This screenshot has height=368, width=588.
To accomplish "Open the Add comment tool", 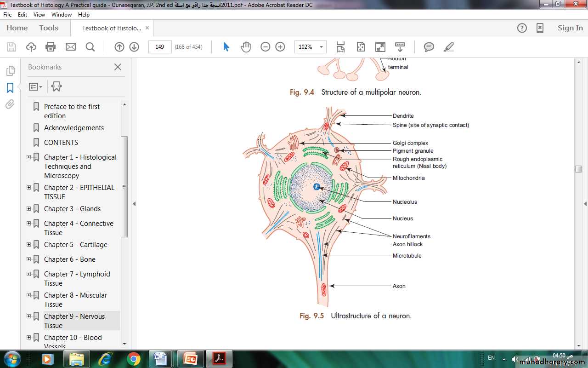I will [x=429, y=47].
